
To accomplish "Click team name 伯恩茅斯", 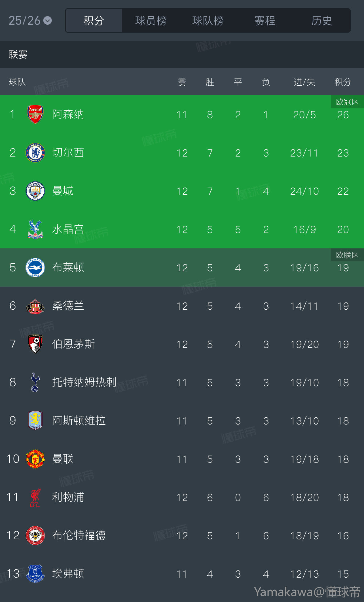I will [x=73, y=344].
